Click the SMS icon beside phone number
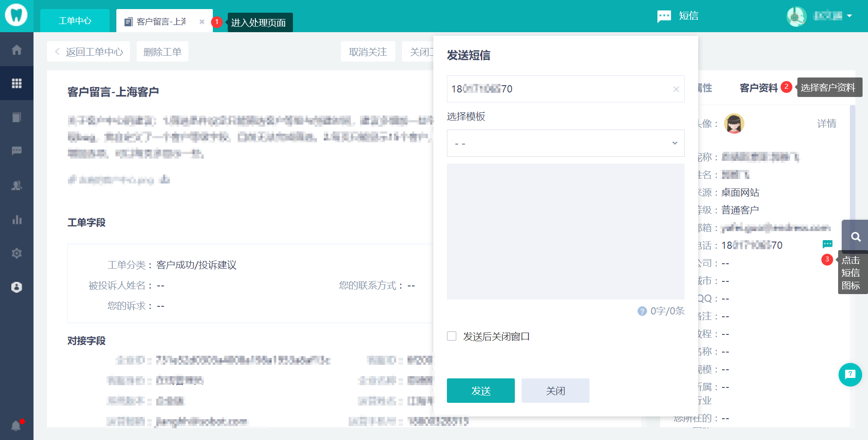This screenshot has height=440, width=868. (827, 244)
